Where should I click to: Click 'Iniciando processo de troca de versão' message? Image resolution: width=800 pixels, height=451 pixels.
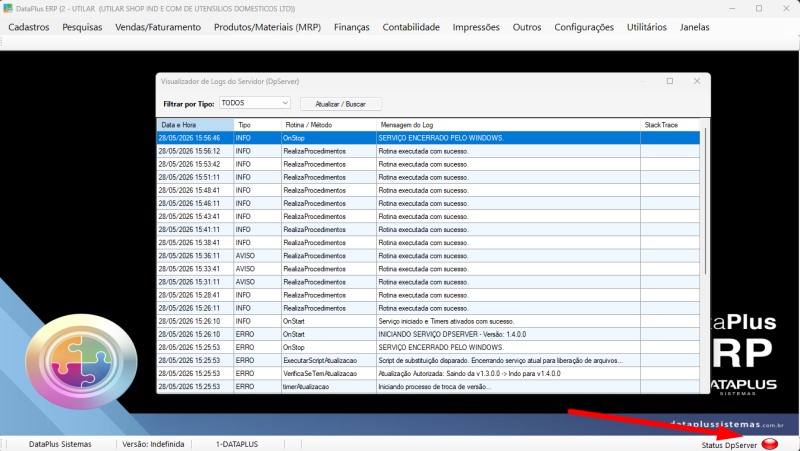434,387
